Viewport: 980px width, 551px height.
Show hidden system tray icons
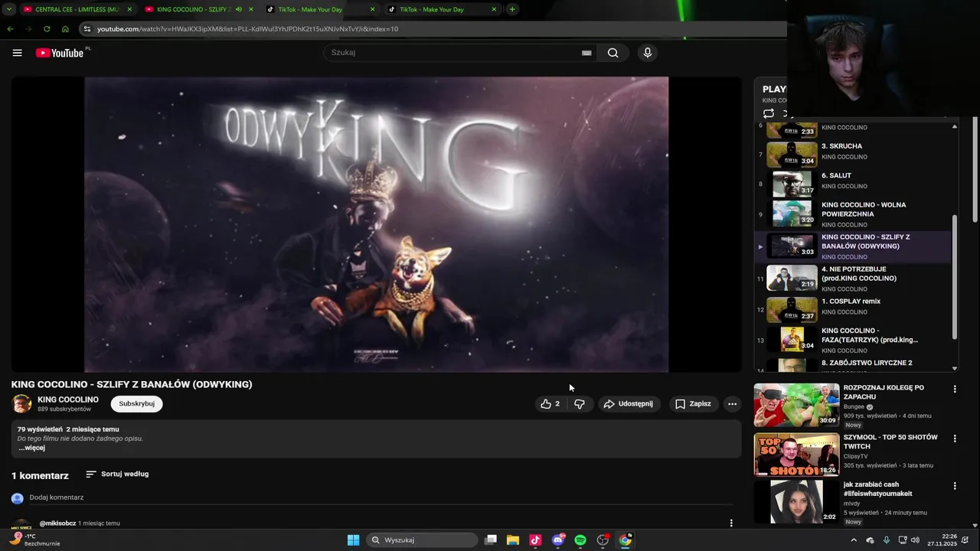coord(854,540)
